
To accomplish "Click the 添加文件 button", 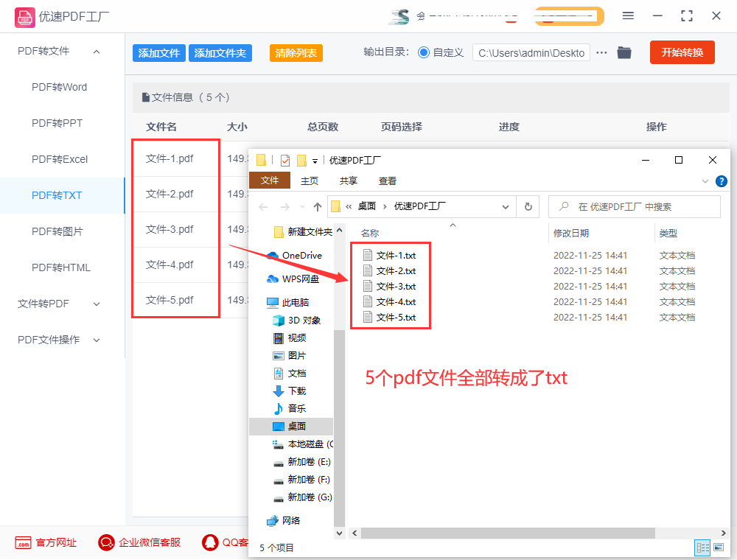I will point(159,53).
